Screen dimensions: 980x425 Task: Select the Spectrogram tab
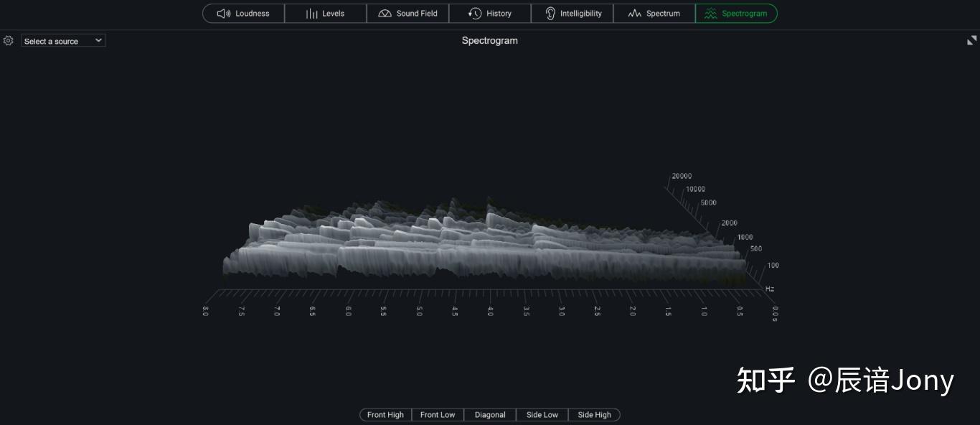[736, 14]
